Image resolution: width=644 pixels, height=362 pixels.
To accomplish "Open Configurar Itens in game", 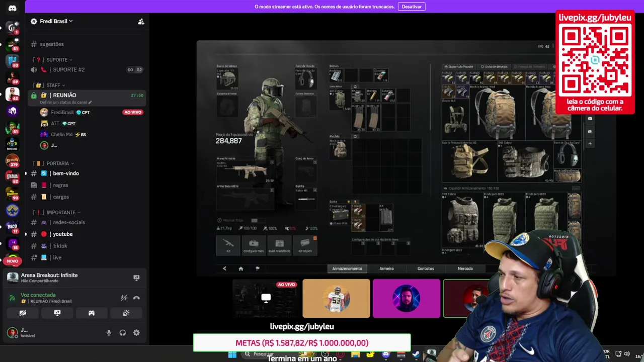I will point(254,245).
